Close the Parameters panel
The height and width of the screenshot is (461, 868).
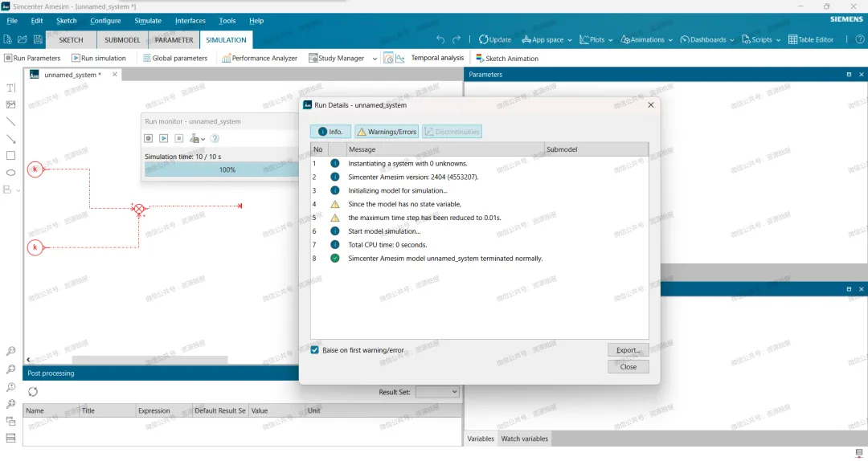[x=862, y=74]
